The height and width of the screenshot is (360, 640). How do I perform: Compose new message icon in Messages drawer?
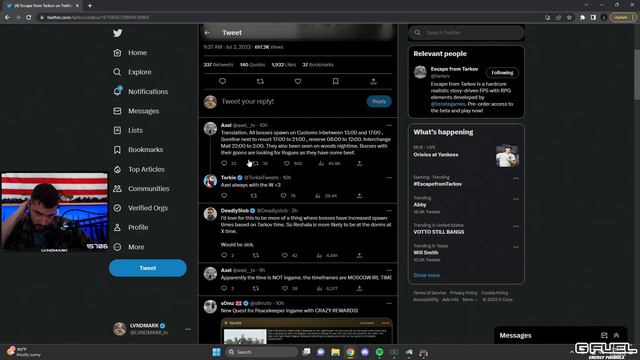click(604, 336)
